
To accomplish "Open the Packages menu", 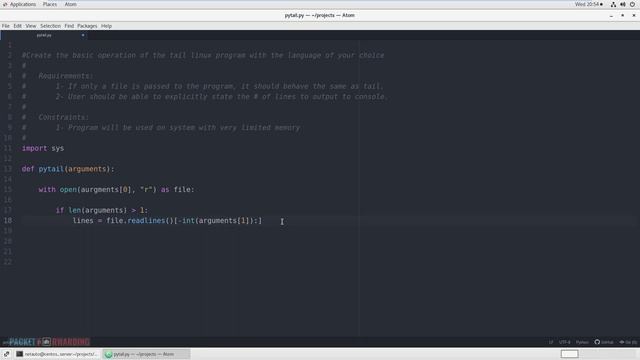I will (87, 26).
